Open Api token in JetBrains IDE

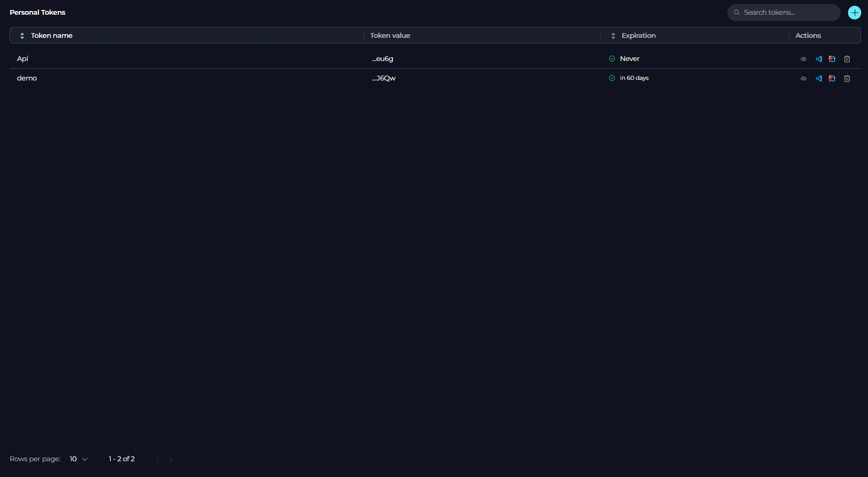tap(832, 59)
